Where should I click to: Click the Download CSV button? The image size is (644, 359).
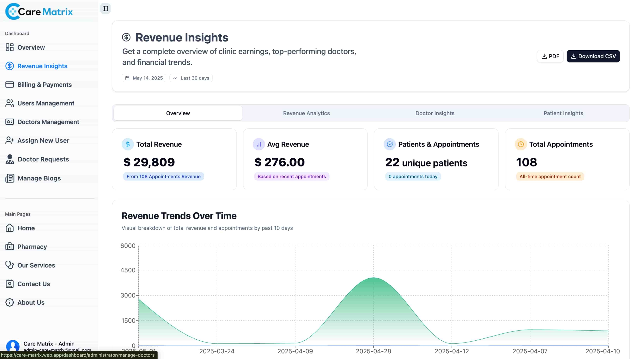click(x=593, y=56)
